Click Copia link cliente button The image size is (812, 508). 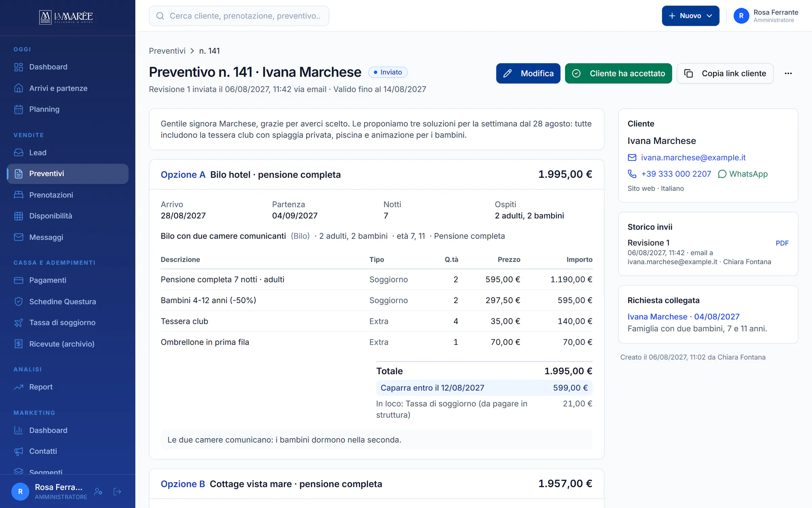[725, 73]
